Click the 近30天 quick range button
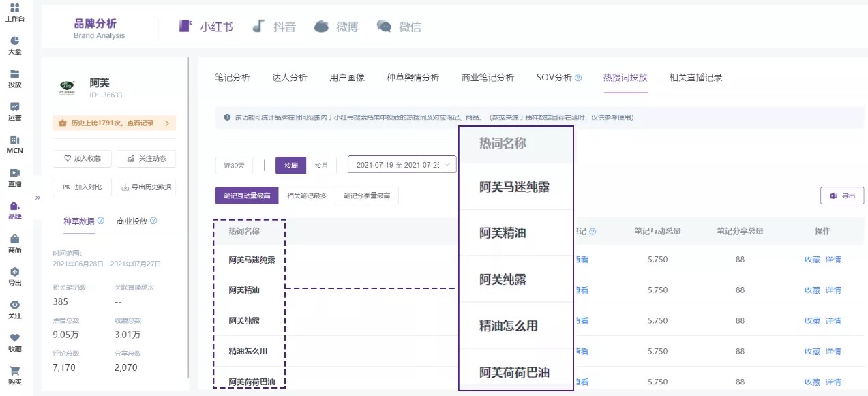The width and height of the screenshot is (868, 396). pyautogui.click(x=234, y=165)
